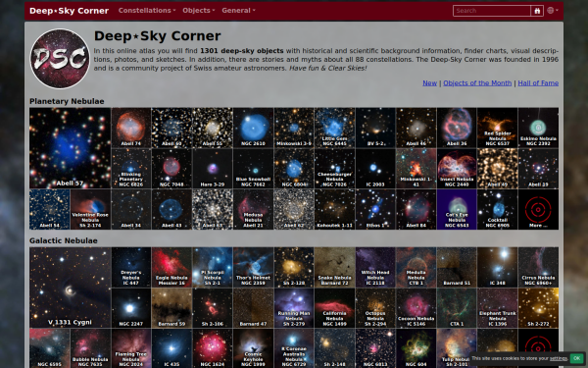Open Blue Snowball NGC 7662 thumbnail

coord(253,168)
